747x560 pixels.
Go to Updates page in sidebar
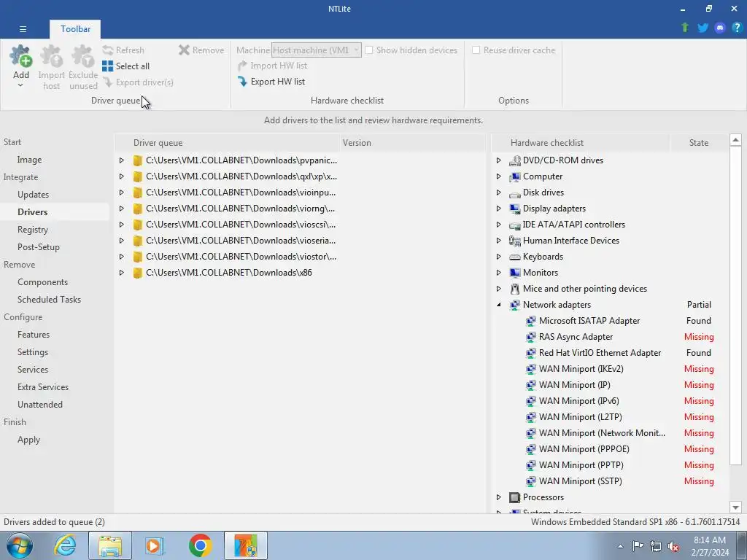(33, 194)
